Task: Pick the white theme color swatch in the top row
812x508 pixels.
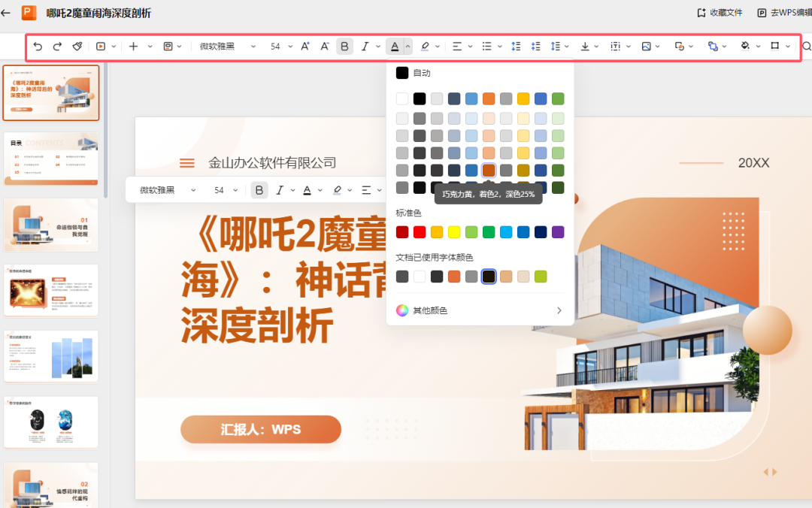Action: [x=401, y=98]
